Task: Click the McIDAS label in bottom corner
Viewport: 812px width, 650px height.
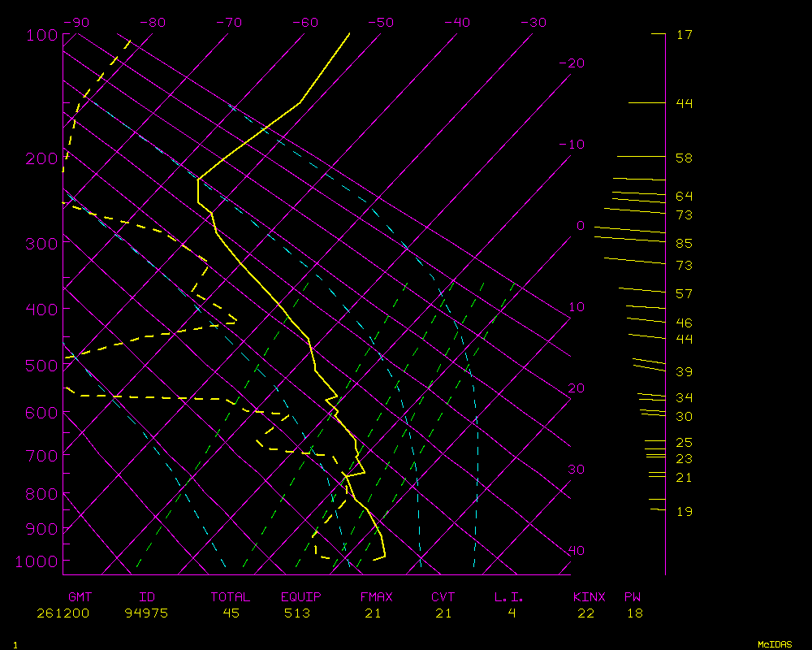Action: [x=775, y=644]
